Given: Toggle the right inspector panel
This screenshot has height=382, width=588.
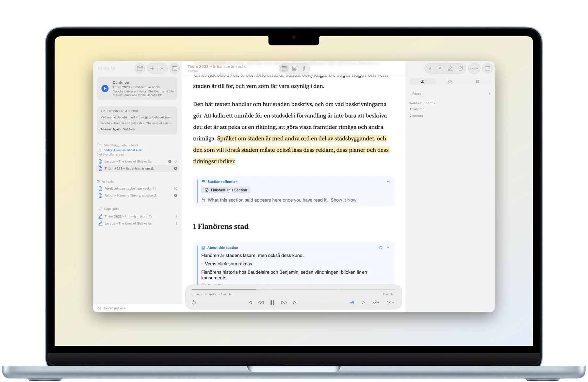Looking at the screenshot, I should (x=487, y=68).
